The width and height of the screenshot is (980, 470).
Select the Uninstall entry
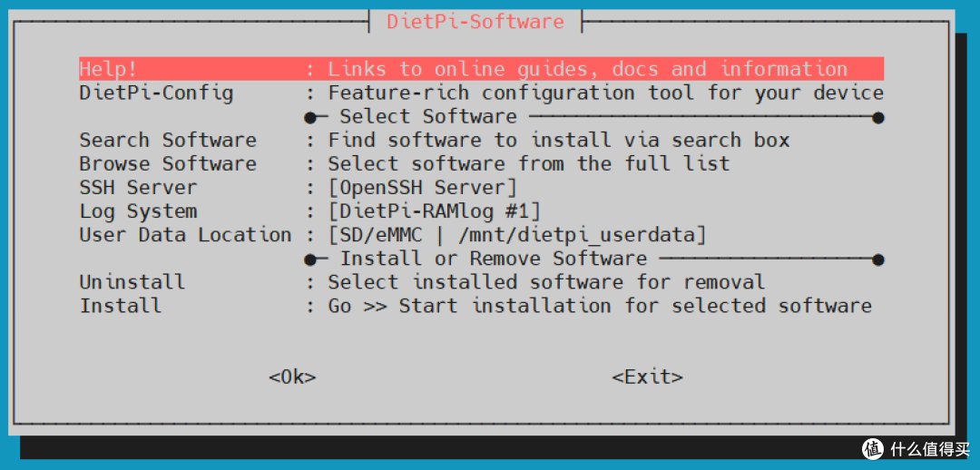click(x=132, y=281)
